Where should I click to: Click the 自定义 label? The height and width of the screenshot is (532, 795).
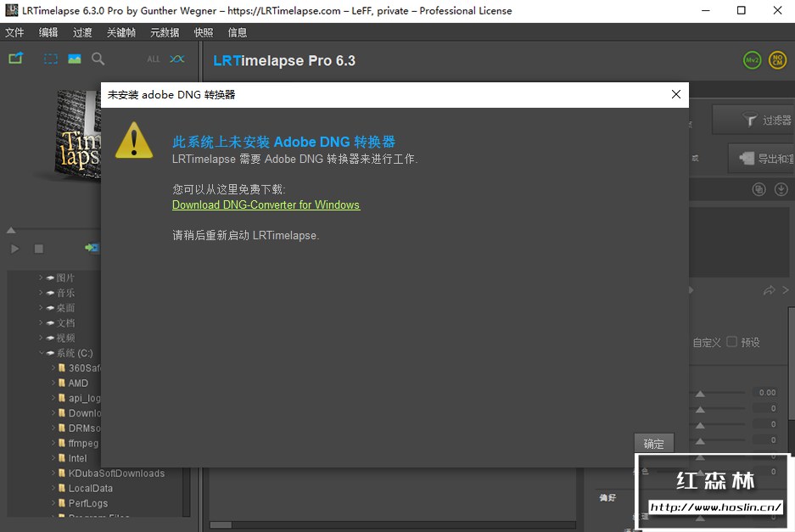pyautogui.click(x=707, y=343)
